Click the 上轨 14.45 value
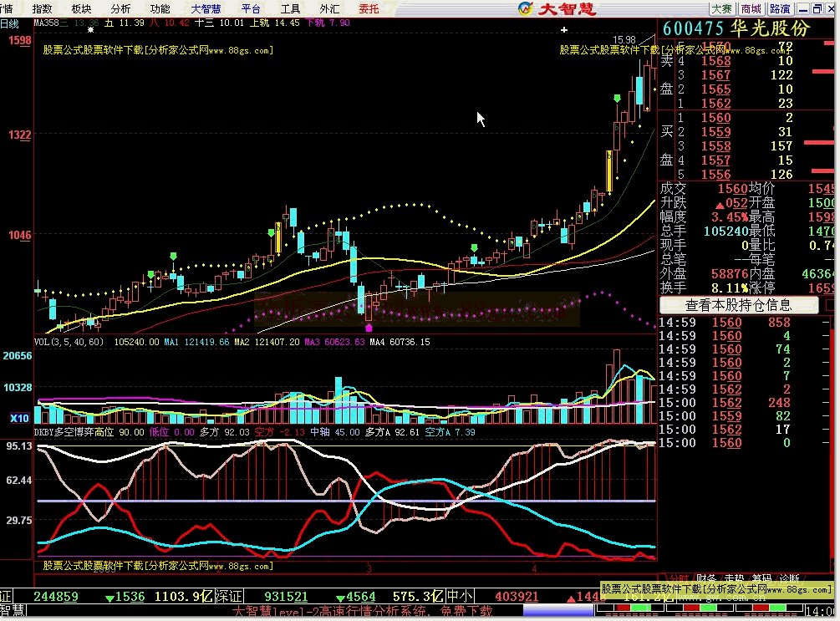This screenshot has width=840, height=621. 275,23
